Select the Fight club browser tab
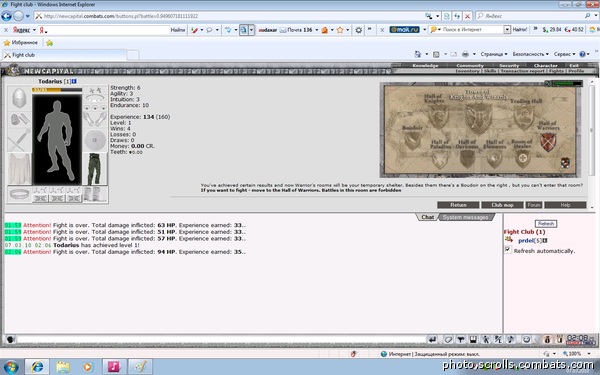The width and height of the screenshot is (600, 375). 64,55
